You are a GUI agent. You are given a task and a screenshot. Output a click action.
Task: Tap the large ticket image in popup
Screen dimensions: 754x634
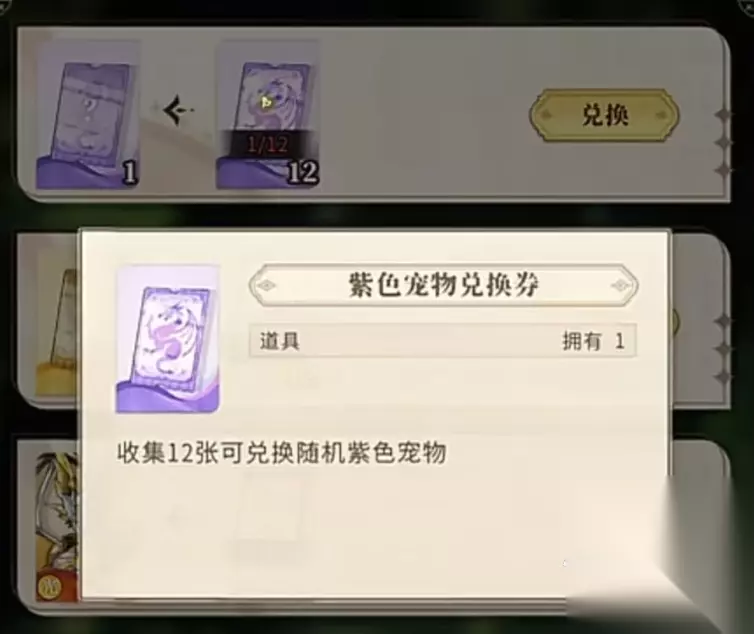pyautogui.click(x=168, y=339)
